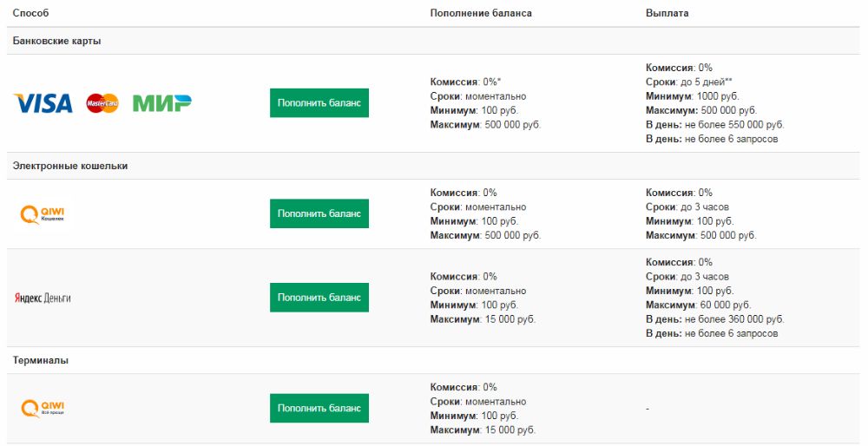Click the Способ column header

click(x=30, y=13)
